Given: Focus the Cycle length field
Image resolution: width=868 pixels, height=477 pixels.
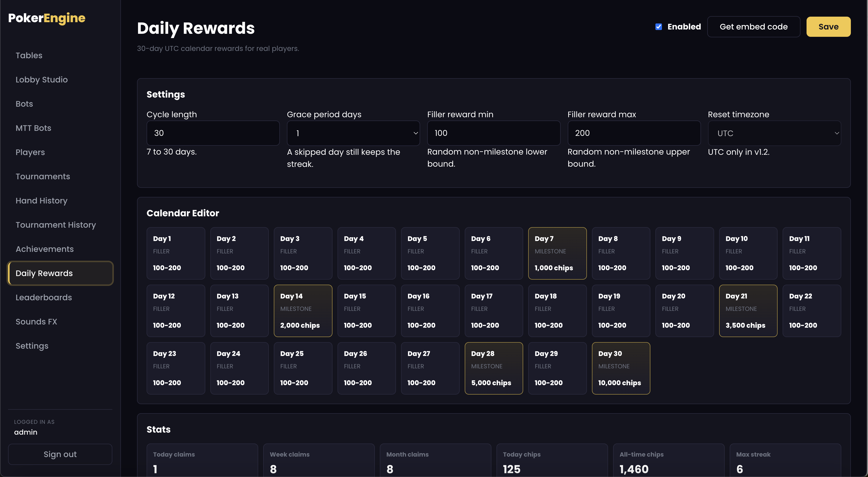Looking at the screenshot, I should point(213,133).
